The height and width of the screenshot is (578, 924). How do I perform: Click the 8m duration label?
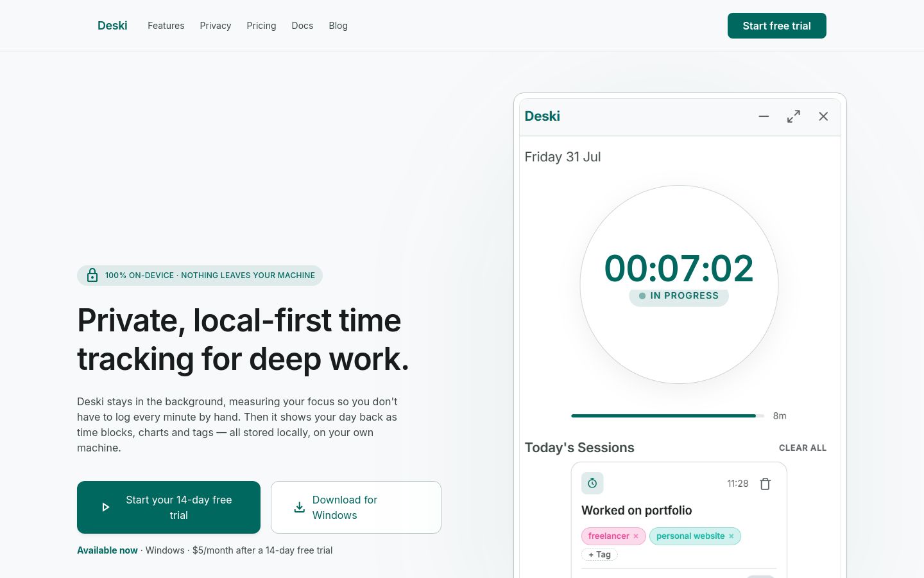[780, 416]
